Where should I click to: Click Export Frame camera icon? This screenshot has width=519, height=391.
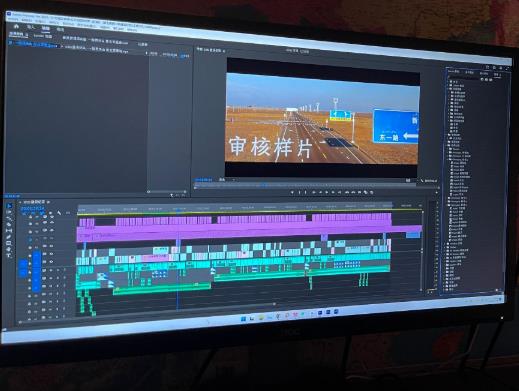pyautogui.click(x=360, y=192)
